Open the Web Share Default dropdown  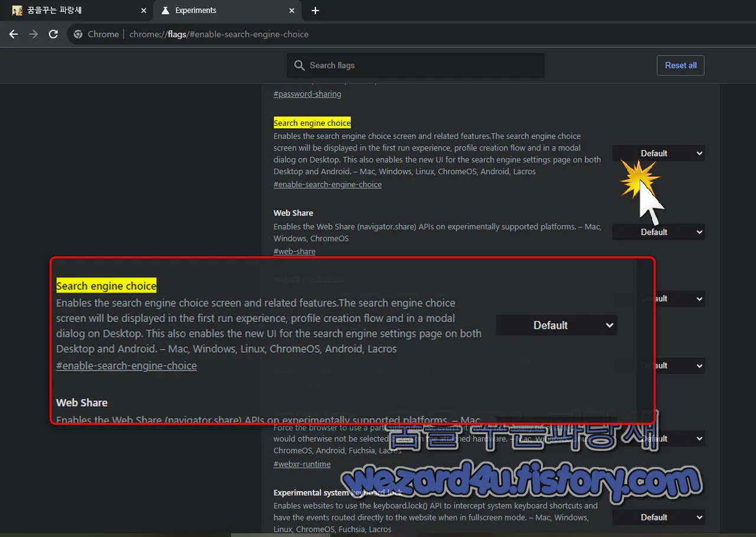tap(658, 232)
